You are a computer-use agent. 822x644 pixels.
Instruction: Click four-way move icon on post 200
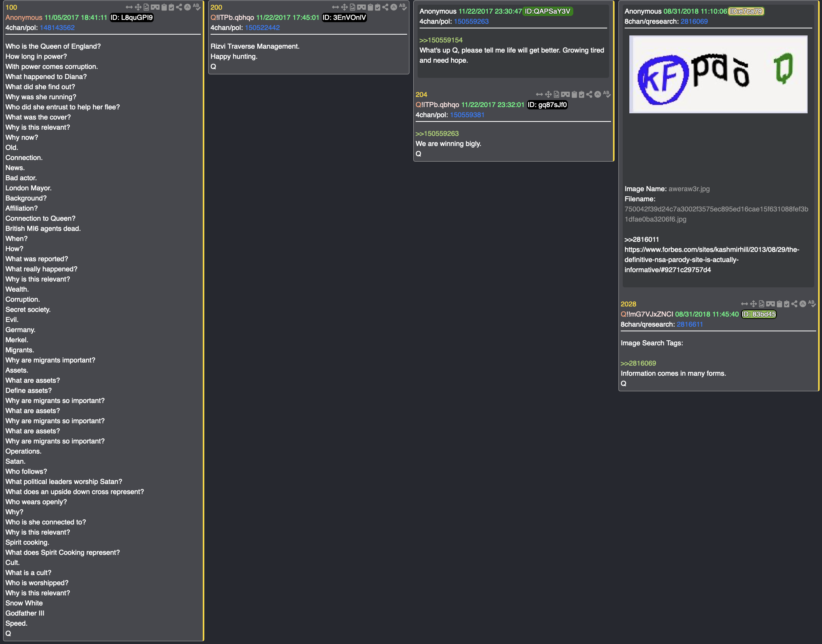pos(344,7)
